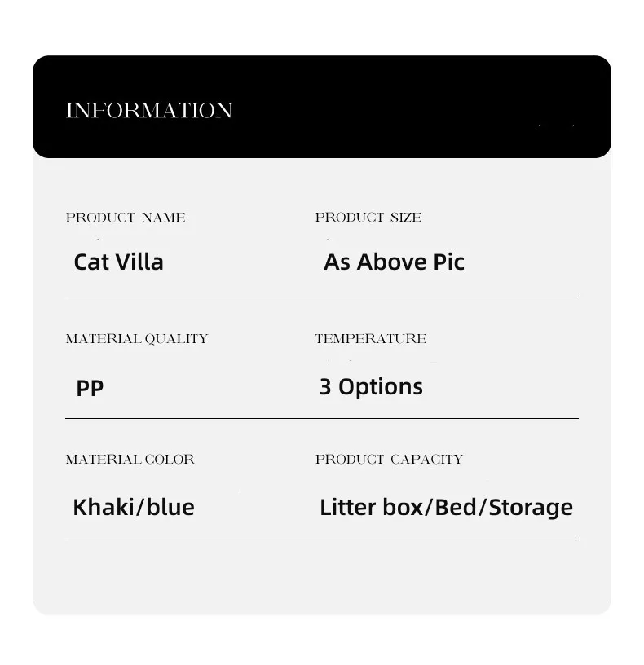Select the PRODUCT SIZE label

pyautogui.click(x=368, y=217)
